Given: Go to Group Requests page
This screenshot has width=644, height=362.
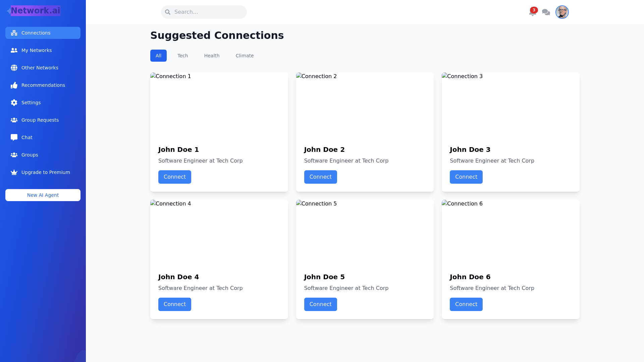Looking at the screenshot, I should [40, 120].
